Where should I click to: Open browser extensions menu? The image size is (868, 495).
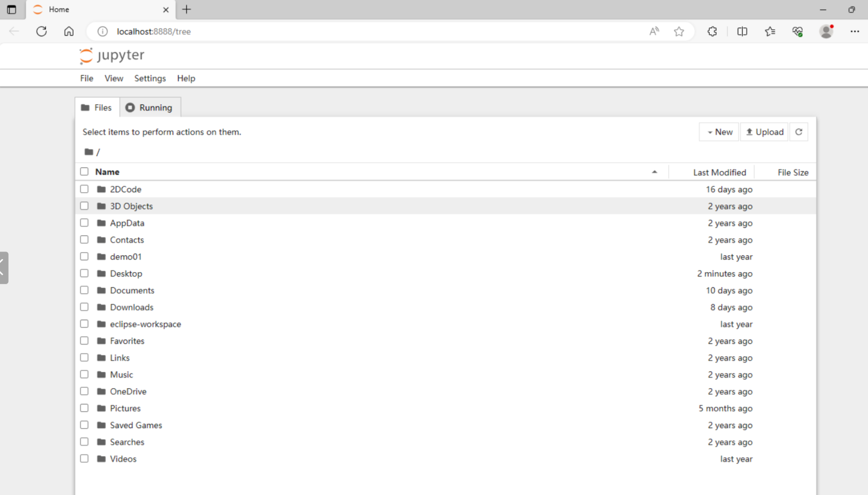click(712, 31)
